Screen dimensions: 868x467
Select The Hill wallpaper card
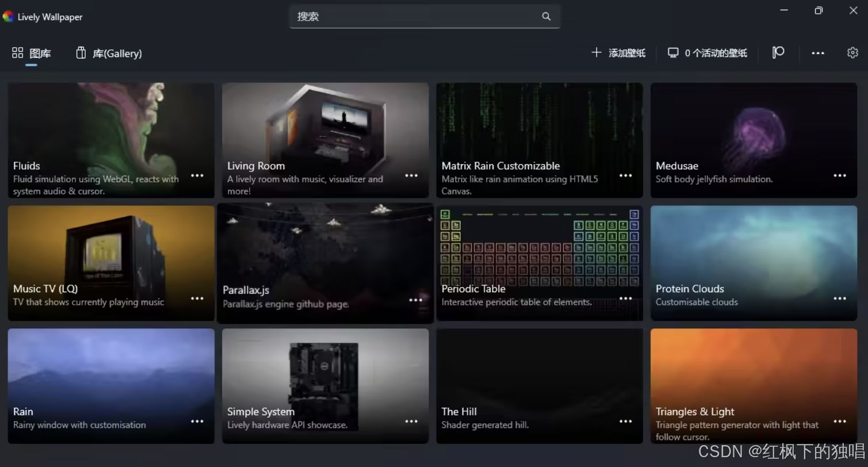[540, 386]
